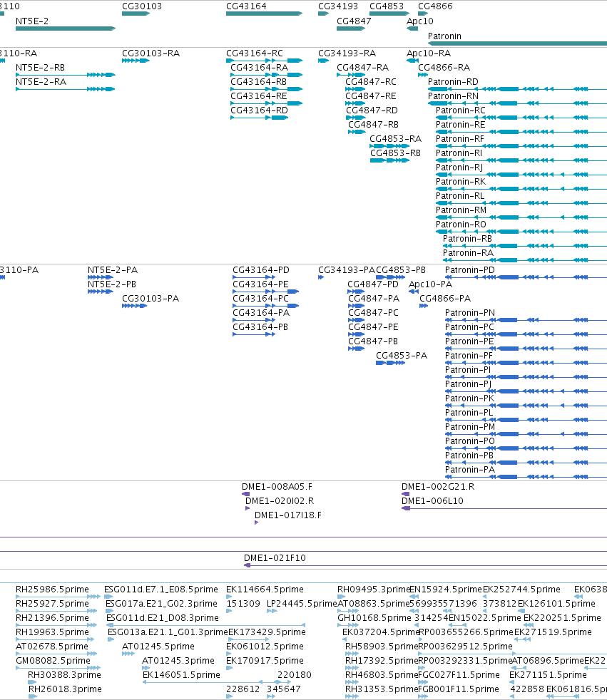The width and height of the screenshot is (607, 700).
Task: Click the Patronin gene bar
Action: pos(517,43)
